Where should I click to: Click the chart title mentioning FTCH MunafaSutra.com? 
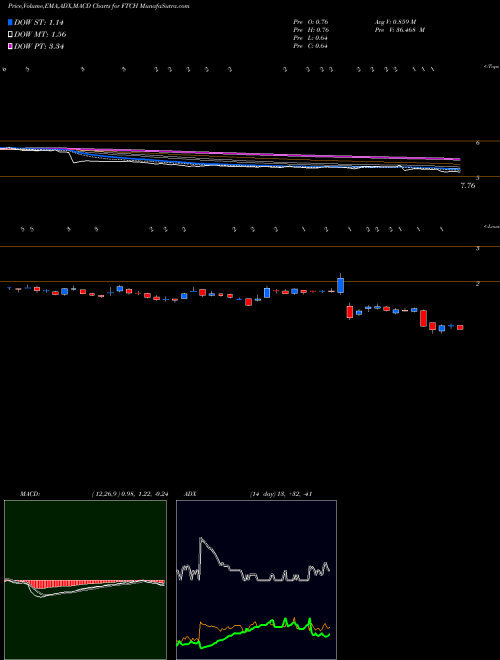[x=98, y=6]
